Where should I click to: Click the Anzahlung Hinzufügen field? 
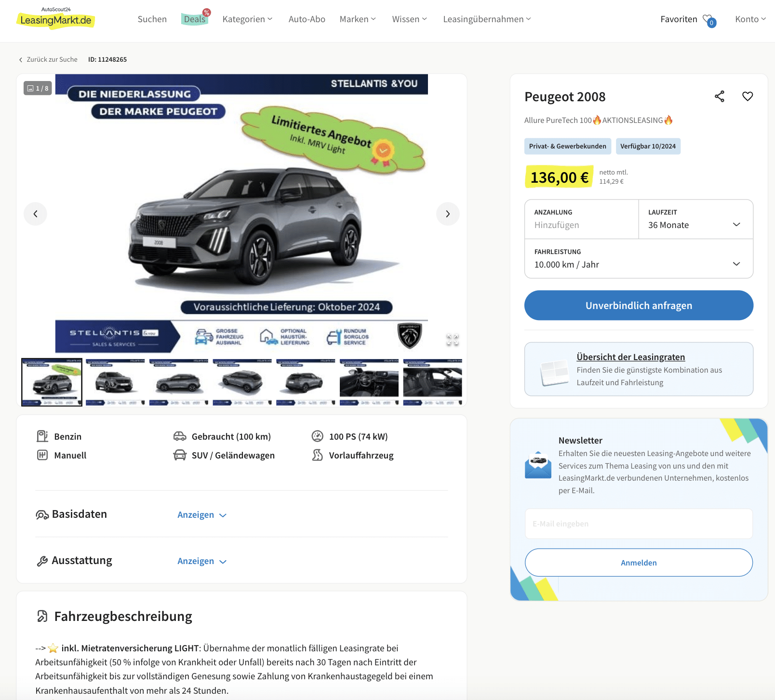582,219
